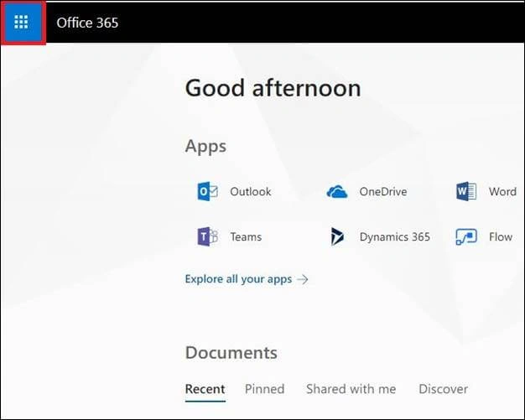The height and width of the screenshot is (420, 525).
Task: Launch the Dynamics 365 icon
Action: pos(337,236)
